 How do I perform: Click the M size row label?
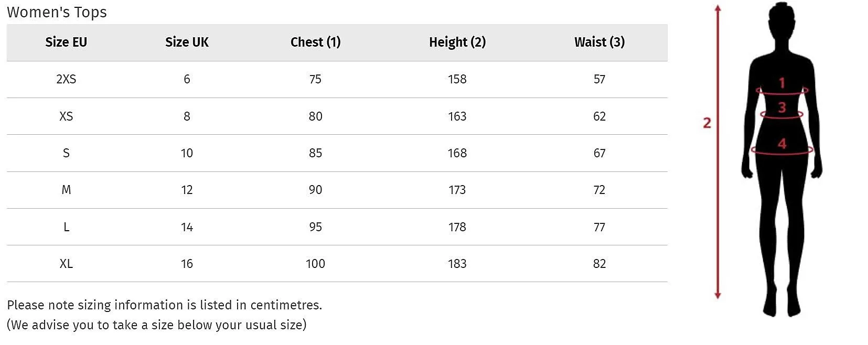point(66,190)
